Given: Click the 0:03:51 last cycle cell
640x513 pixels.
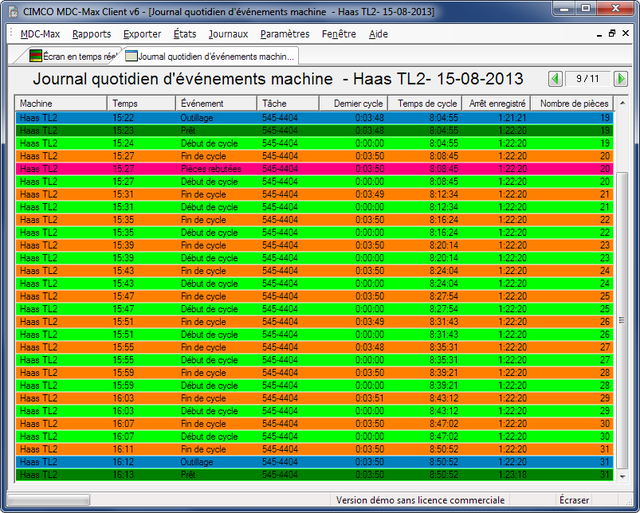Looking at the screenshot, I should coord(369,398).
